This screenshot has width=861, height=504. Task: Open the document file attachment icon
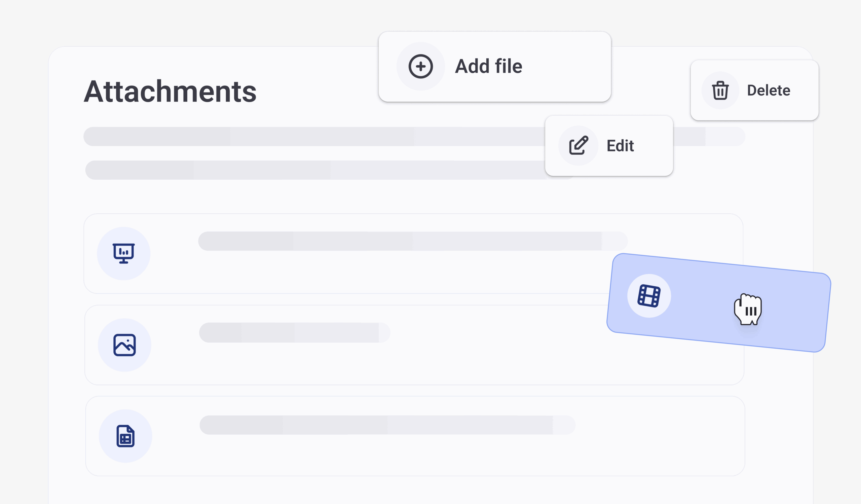point(125,436)
